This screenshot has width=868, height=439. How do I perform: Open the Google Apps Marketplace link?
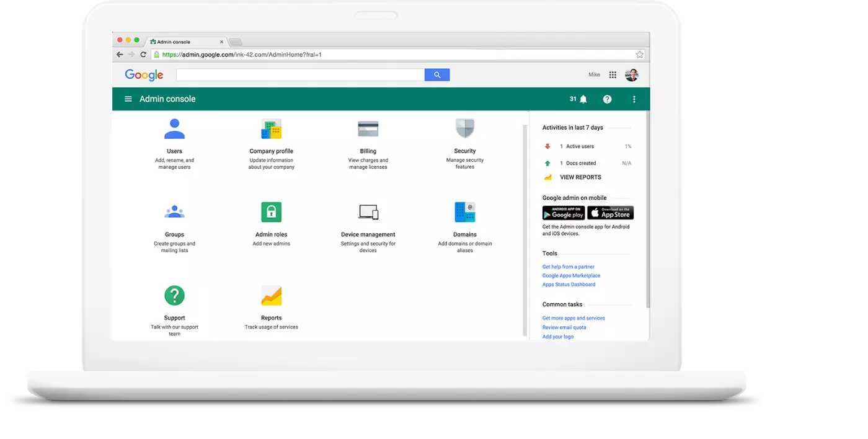click(x=571, y=275)
